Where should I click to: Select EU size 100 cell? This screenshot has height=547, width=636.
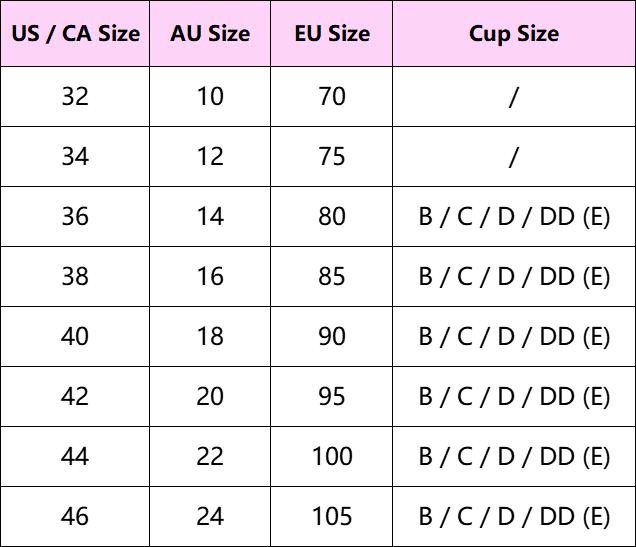point(332,457)
